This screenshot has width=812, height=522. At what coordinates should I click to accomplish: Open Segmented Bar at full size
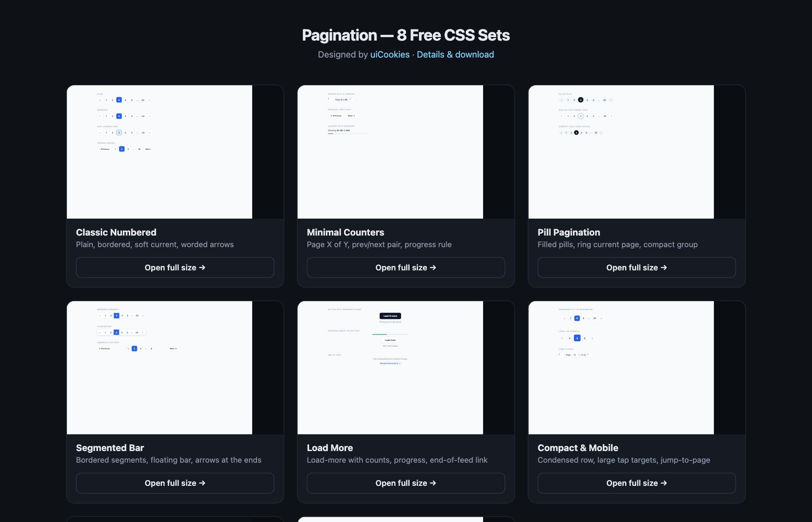pos(175,483)
